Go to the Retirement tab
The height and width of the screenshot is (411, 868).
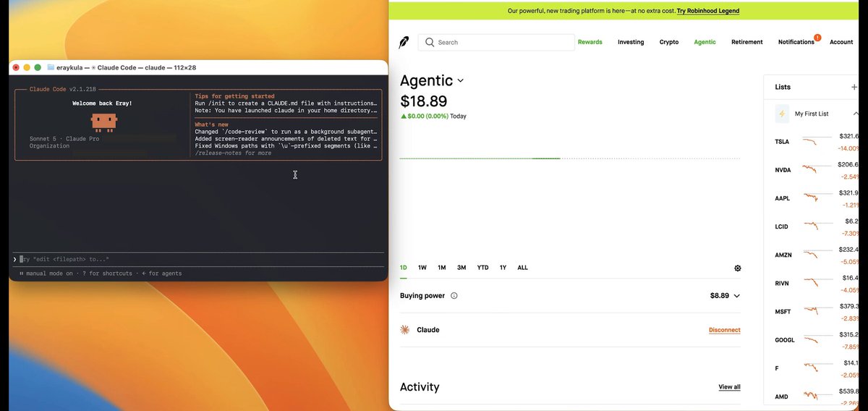(x=747, y=42)
